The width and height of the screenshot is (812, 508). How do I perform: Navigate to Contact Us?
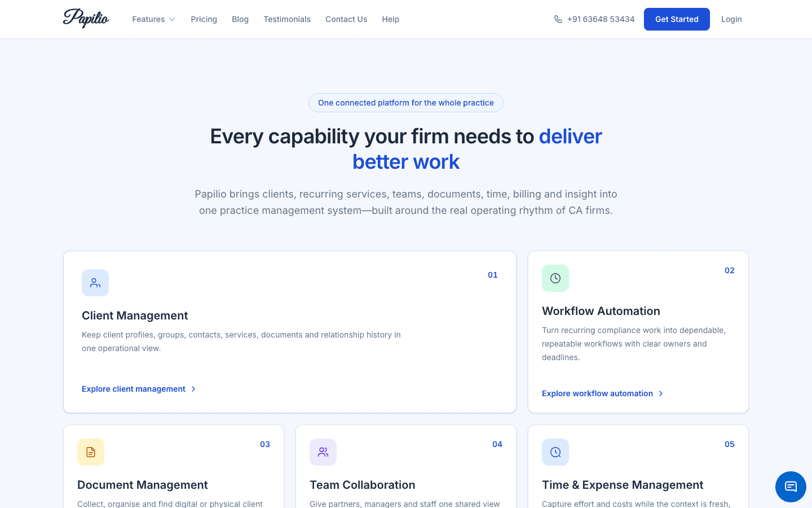346,19
